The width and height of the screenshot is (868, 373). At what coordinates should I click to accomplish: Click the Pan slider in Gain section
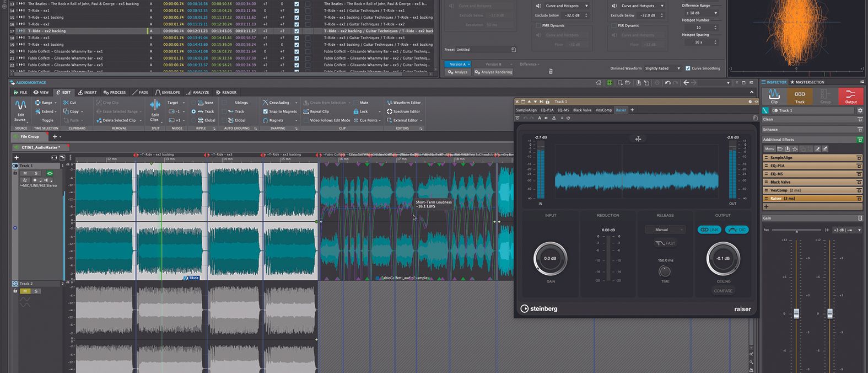point(797,230)
